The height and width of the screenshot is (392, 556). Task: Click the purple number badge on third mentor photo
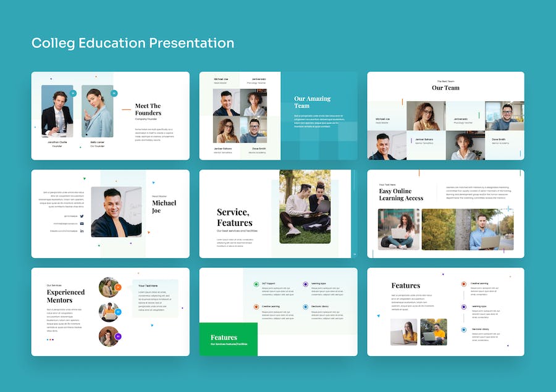[x=118, y=336]
